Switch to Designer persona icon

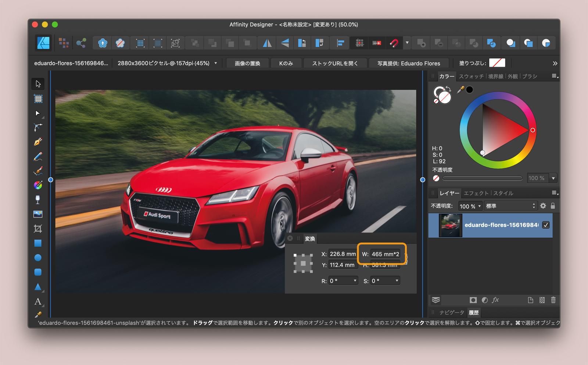point(43,43)
